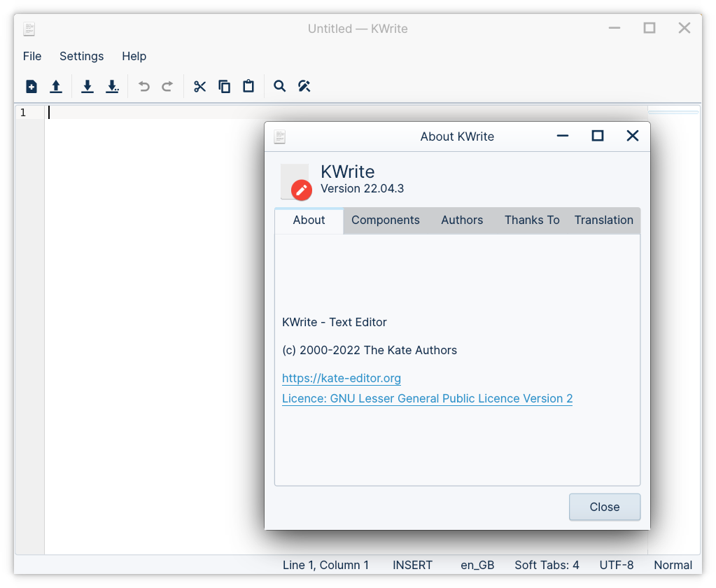Screen dimensions: 716x588
Task: Click the Find magnifier icon
Action: tap(279, 86)
